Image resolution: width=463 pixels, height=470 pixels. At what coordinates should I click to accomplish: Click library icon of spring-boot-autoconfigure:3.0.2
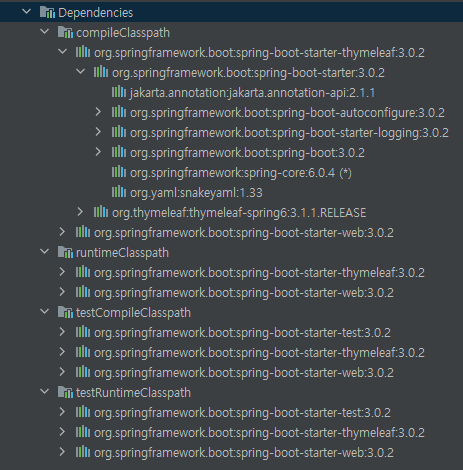tap(119, 112)
